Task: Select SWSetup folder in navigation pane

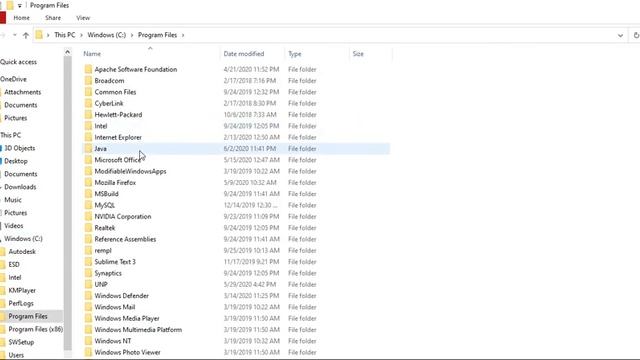Action: click(x=21, y=342)
